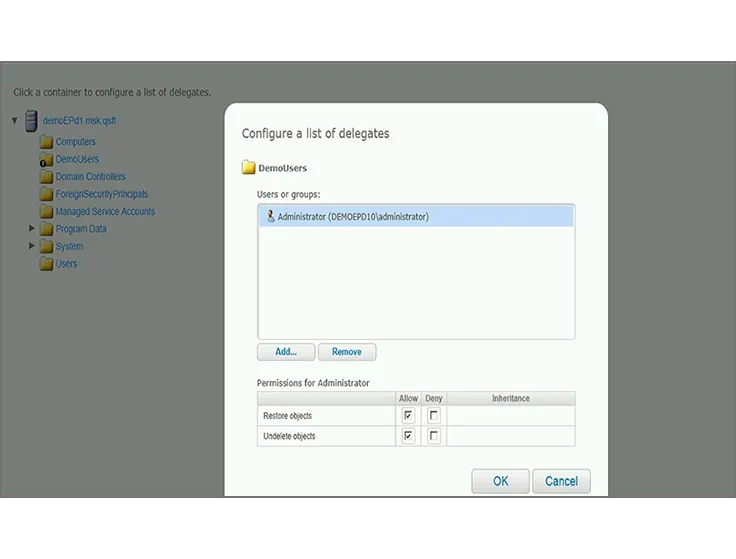This screenshot has height=559, width=736.
Task: Select the Managed Service Accounts link
Action: [105, 211]
